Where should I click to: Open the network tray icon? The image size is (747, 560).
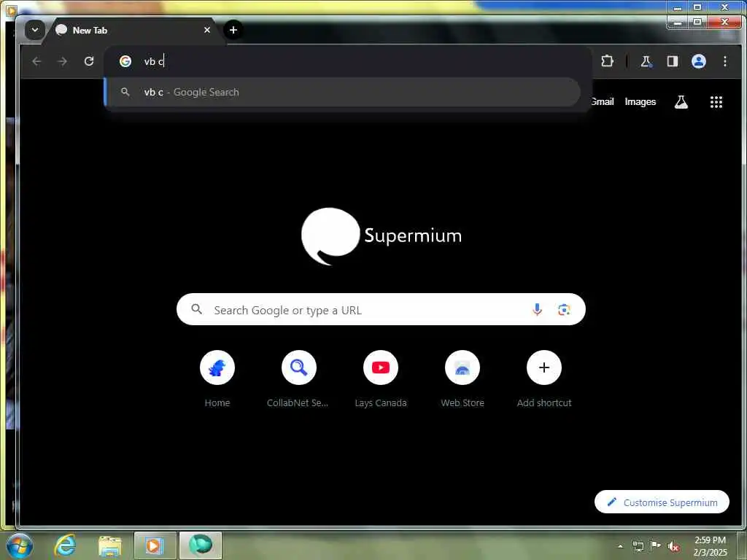tap(638, 546)
